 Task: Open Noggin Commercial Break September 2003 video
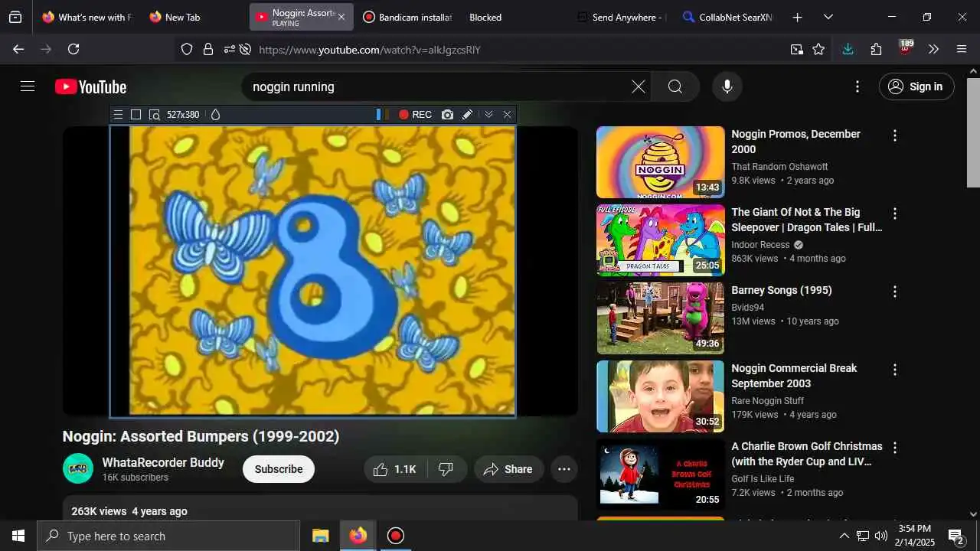[794, 376]
